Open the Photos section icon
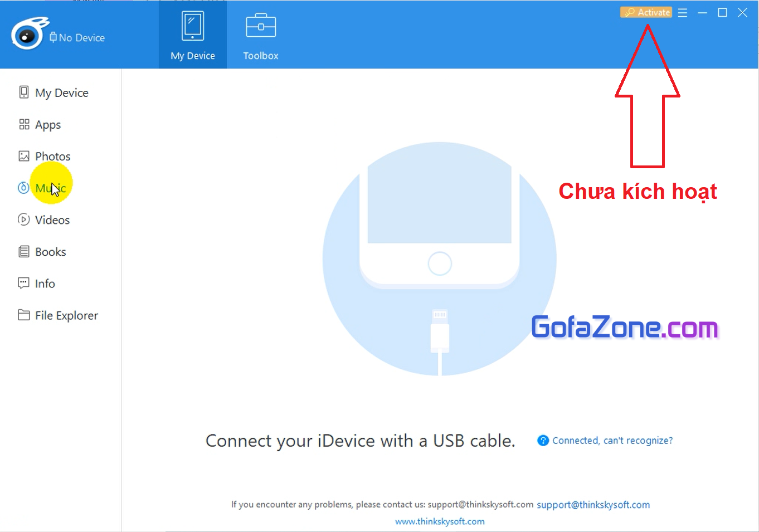This screenshot has width=759, height=532. 24,156
